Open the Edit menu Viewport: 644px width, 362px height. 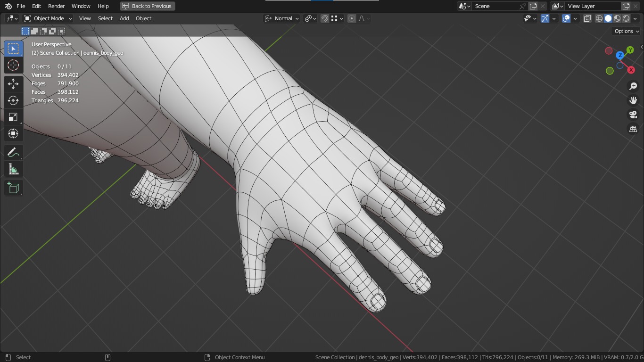(36, 6)
